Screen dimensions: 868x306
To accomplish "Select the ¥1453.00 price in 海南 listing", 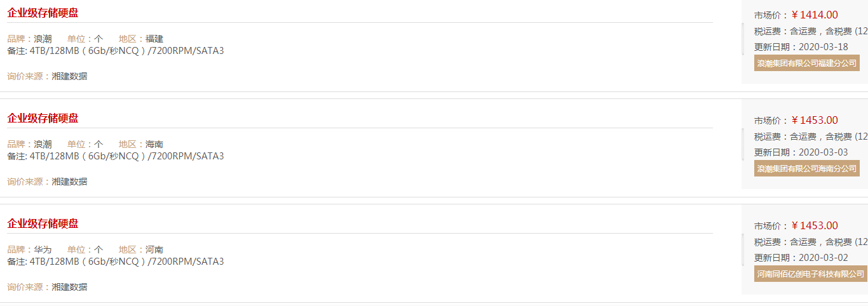I will (815, 120).
